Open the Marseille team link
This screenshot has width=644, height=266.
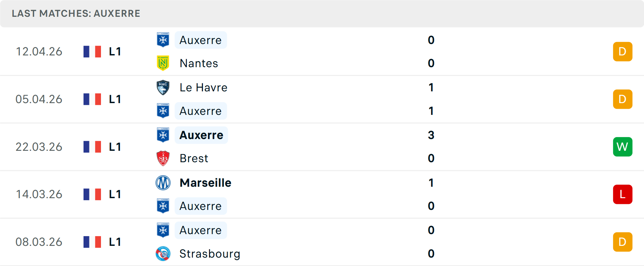(x=205, y=183)
